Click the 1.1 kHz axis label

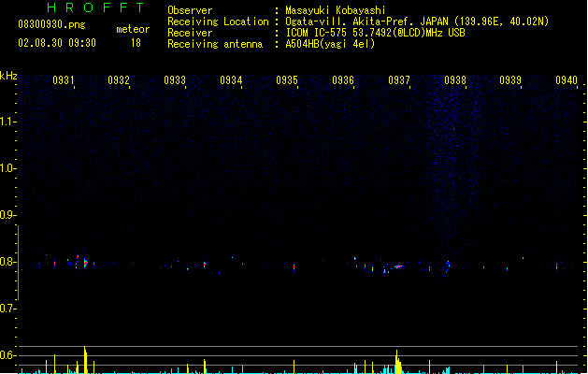[x=7, y=122]
